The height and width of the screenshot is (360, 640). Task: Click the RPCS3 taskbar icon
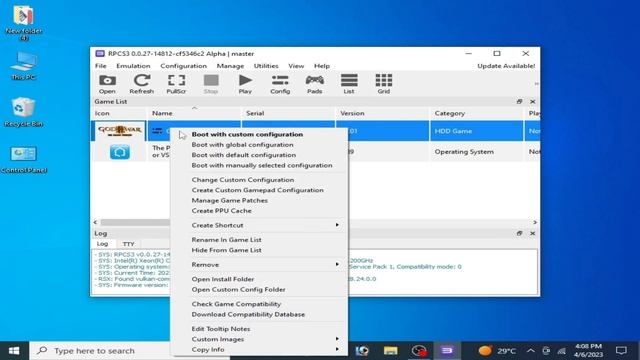[x=447, y=351]
